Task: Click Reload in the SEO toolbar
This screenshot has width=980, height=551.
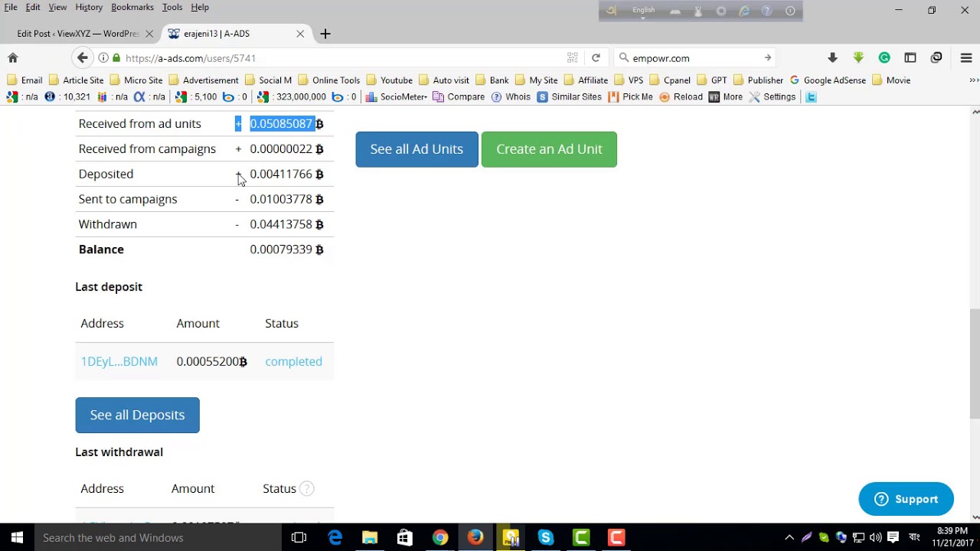Action: point(681,97)
